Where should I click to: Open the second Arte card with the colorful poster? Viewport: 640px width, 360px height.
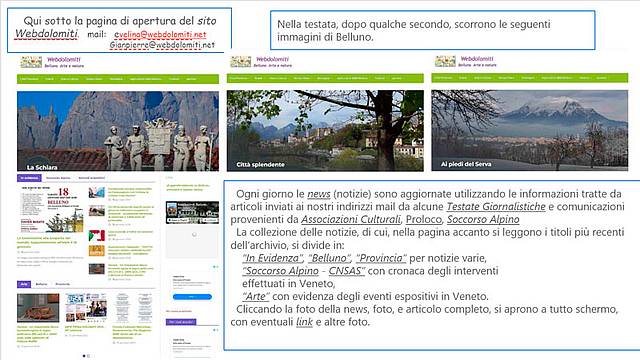click(86, 308)
